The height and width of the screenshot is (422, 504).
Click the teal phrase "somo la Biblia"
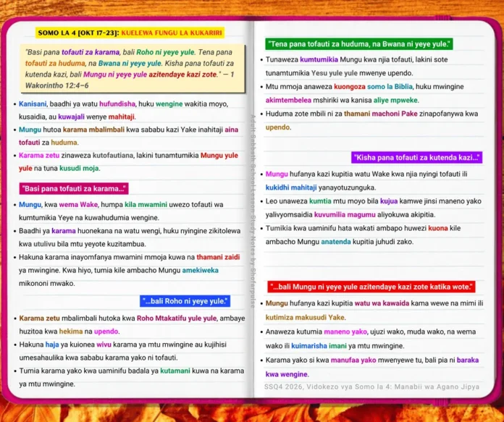point(390,86)
